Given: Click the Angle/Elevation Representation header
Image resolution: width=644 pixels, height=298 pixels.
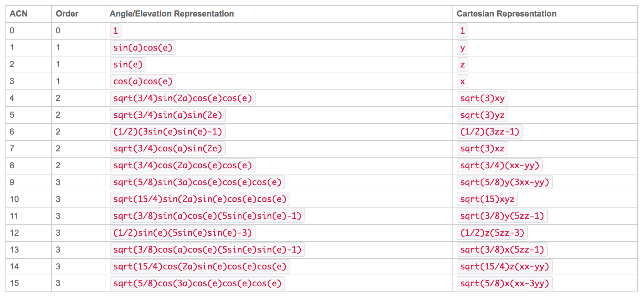Looking at the screenshot, I should (172, 14).
